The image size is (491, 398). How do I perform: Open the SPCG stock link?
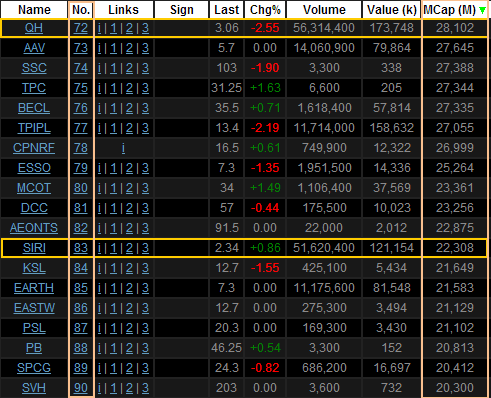coord(34,368)
